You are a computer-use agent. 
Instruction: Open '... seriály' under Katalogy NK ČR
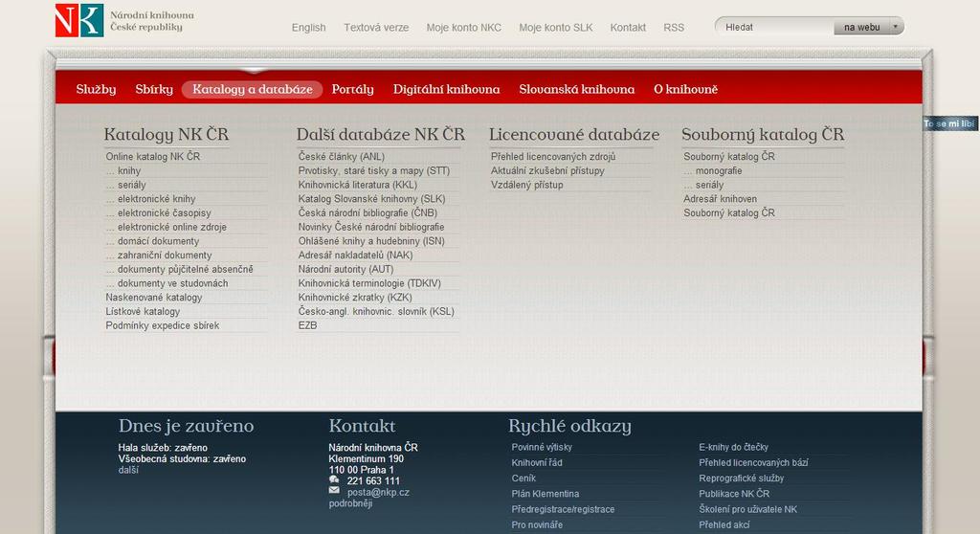(x=125, y=185)
